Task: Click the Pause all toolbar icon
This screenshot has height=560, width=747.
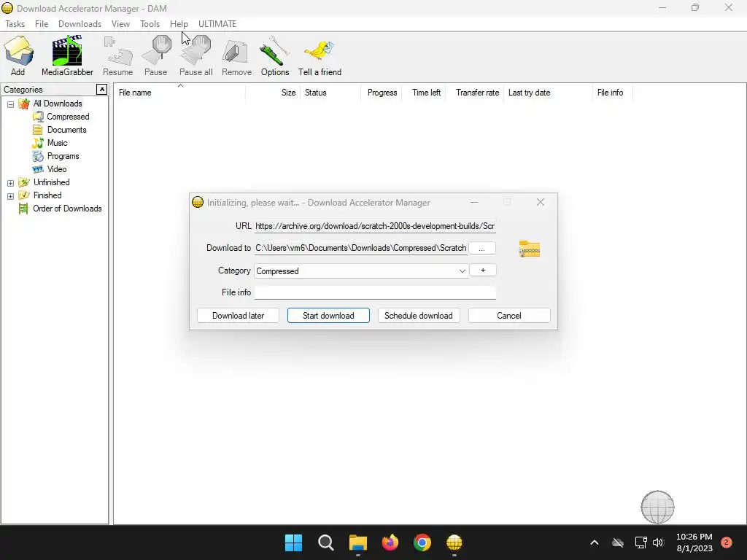Action: (196, 55)
